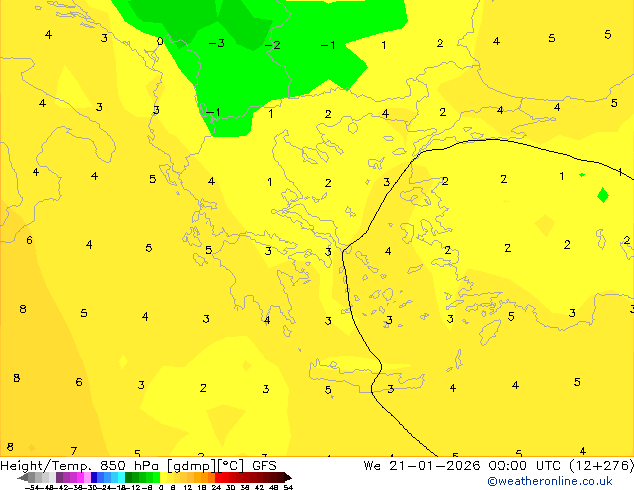Click the "[gdmp][°C]" units label
634x490 pixels.
tap(205, 466)
